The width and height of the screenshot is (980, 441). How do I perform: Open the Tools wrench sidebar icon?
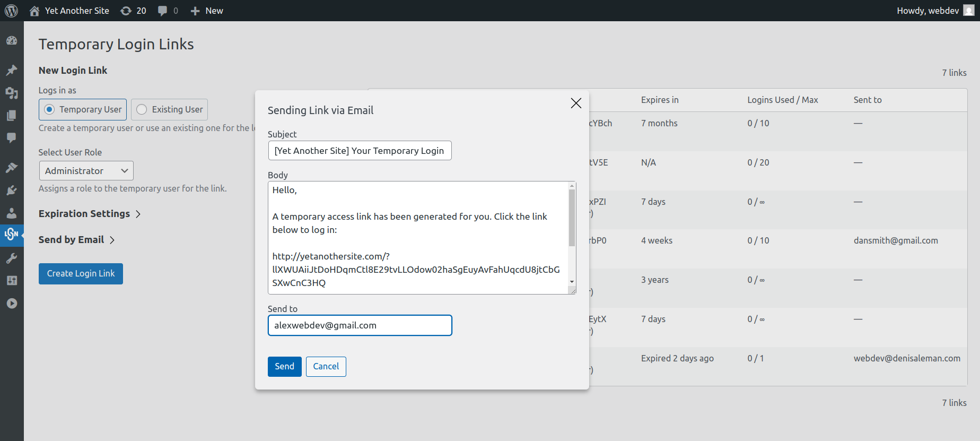pyautogui.click(x=12, y=258)
